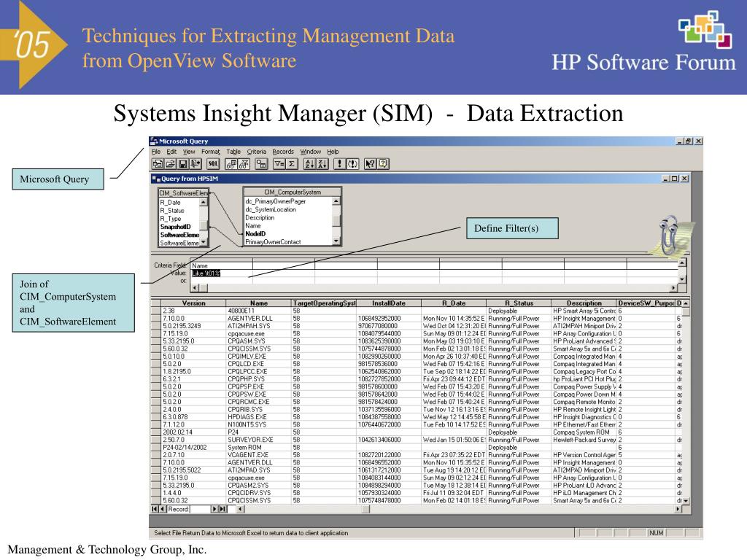Screen dimensions: 747x560
Task: Click the Open Query folder icon
Action: (169, 164)
